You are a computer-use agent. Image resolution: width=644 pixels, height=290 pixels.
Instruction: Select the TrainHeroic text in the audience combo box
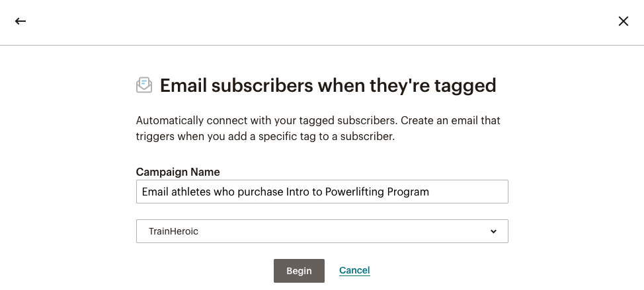click(x=173, y=231)
